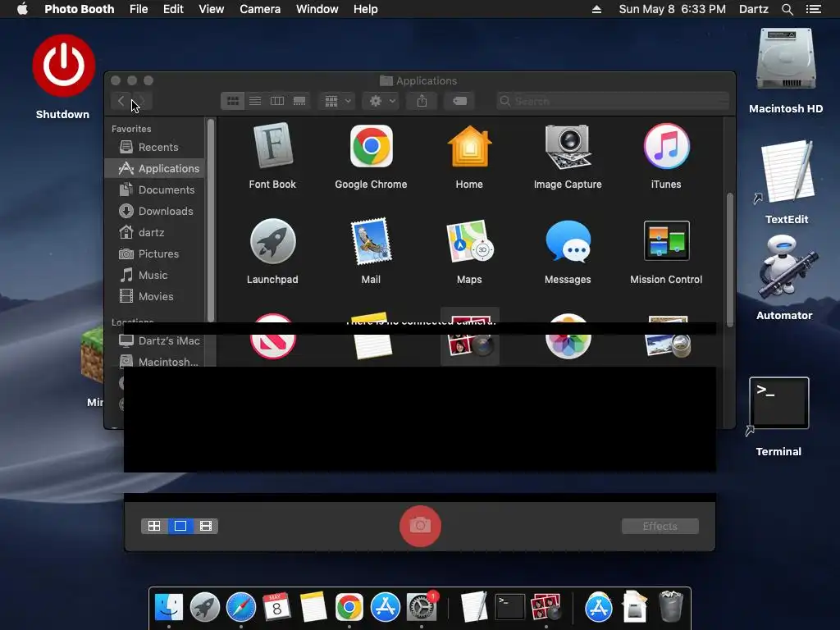Select the Maps app icon
Viewport: 840px width, 630px height.
(469, 241)
